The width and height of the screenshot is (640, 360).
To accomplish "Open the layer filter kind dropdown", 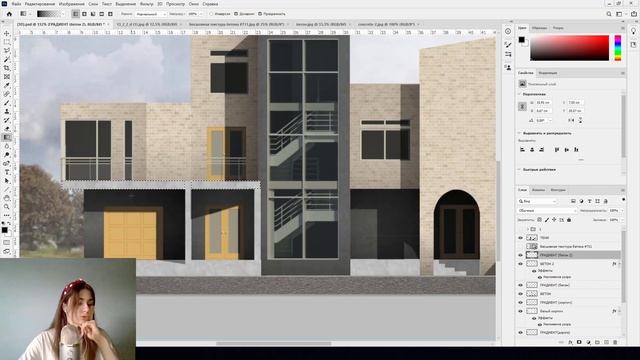I will 537,201.
